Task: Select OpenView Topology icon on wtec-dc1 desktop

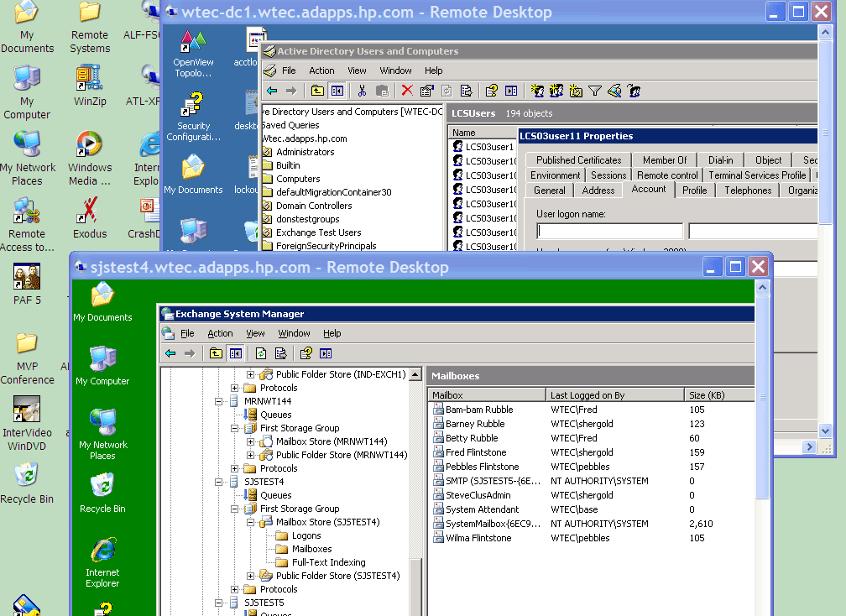Action: point(193,54)
